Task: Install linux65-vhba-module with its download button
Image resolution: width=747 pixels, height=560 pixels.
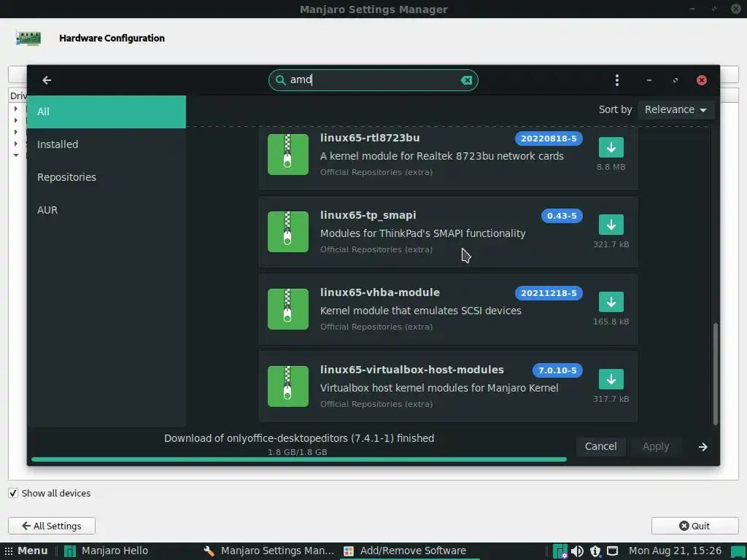Action: [611, 302]
